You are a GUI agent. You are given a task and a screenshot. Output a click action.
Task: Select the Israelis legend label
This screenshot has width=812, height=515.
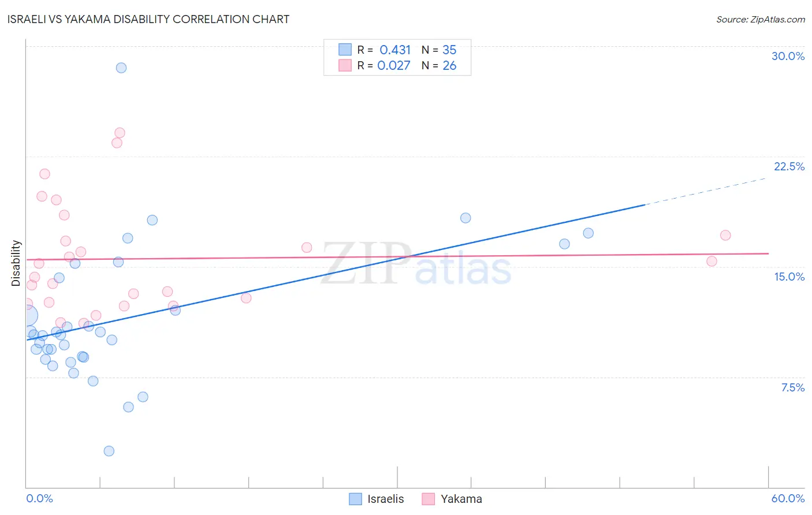point(386,499)
